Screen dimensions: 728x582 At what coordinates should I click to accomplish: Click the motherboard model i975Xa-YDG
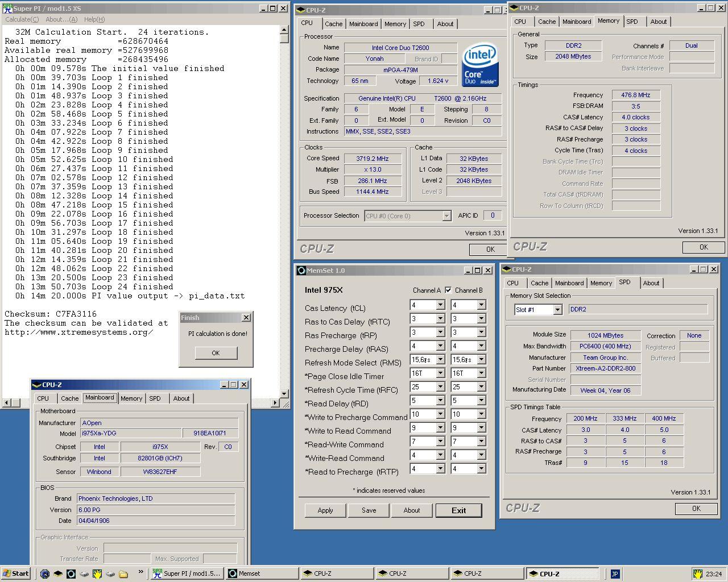tap(130, 434)
